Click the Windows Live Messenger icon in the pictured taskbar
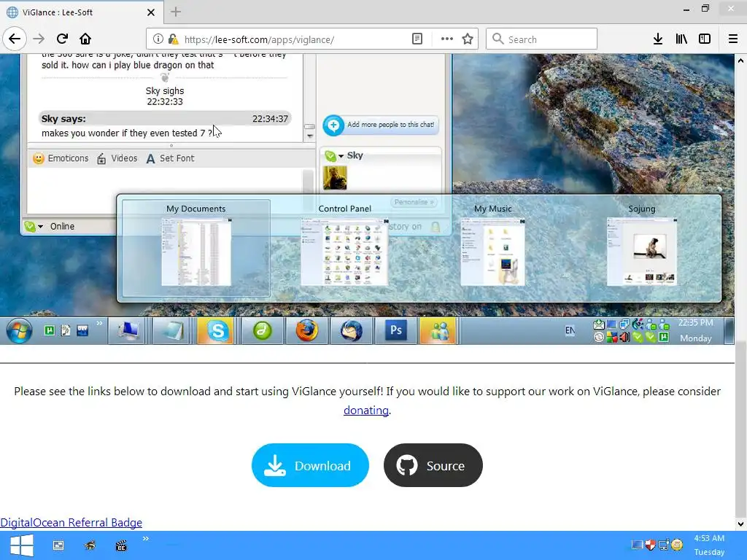The height and width of the screenshot is (560, 747). click(439, 330)
